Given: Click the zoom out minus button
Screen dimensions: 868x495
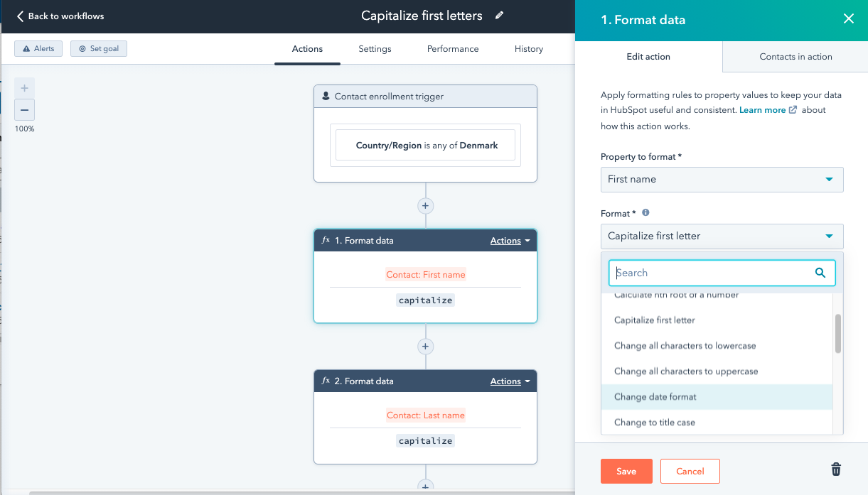Looking at the screenshot, I should point(24,110).
